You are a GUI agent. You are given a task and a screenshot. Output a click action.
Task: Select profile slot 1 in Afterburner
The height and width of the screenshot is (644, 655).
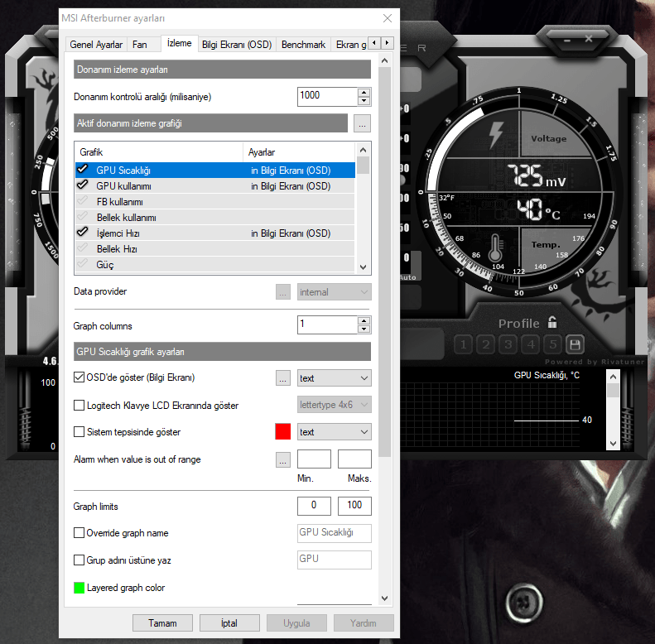[463, 344]
